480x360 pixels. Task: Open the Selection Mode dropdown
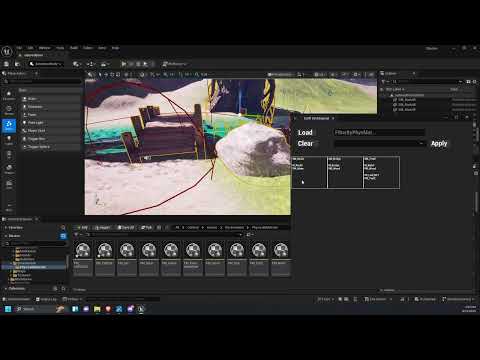click(x=46, y=64)
